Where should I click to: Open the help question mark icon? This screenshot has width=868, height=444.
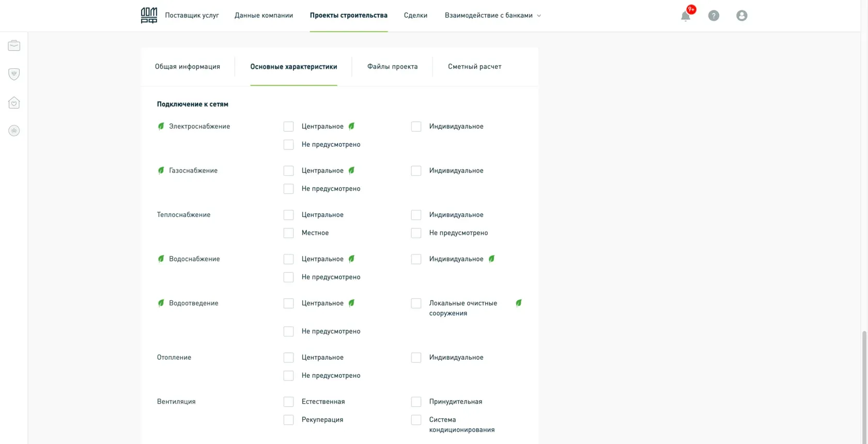coord(714,16)
